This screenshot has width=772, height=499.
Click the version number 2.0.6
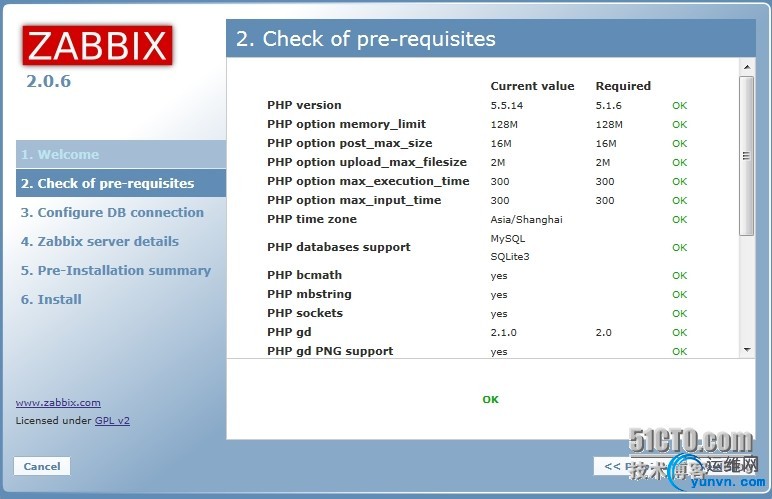48,81
